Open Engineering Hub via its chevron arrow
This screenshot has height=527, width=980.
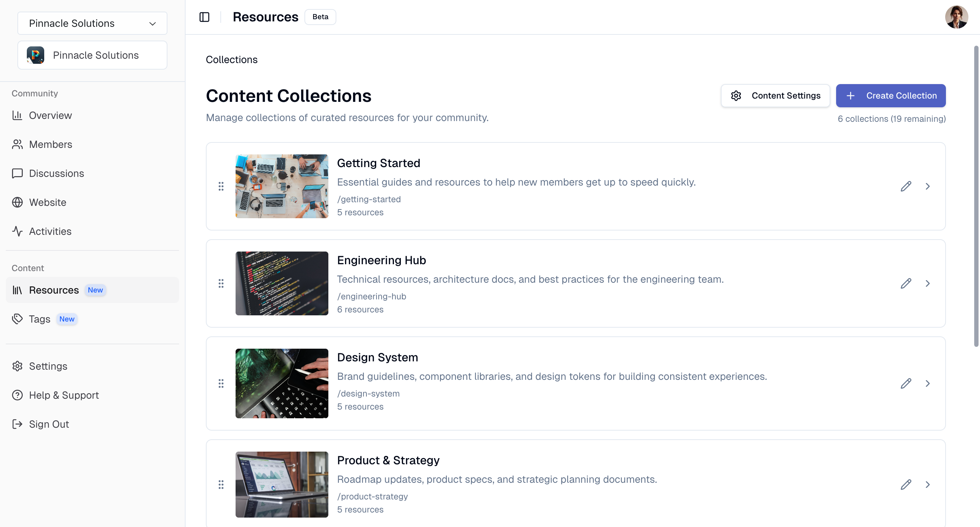tap(927, 283)
